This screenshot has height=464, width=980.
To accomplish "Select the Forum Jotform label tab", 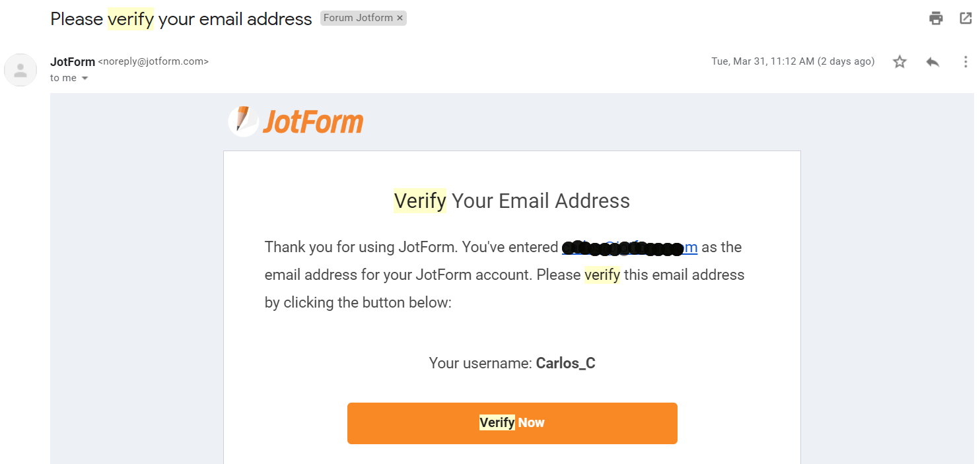I will tap(357, 18).
